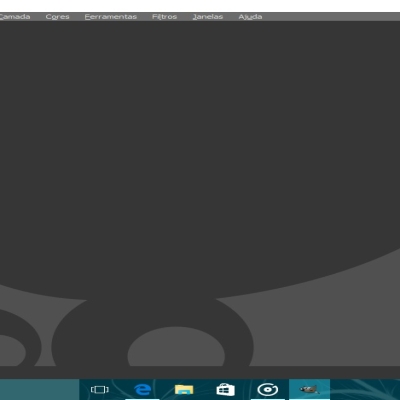Viewport: 400px width, 400px height.
Task: Open the Ferramentas menu
Action: tap(111, 17)
